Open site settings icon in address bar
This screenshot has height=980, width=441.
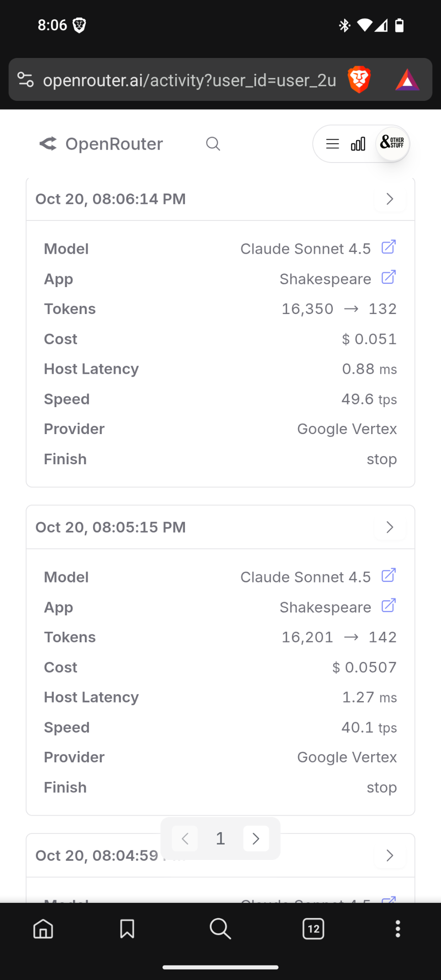click(26, 80)
